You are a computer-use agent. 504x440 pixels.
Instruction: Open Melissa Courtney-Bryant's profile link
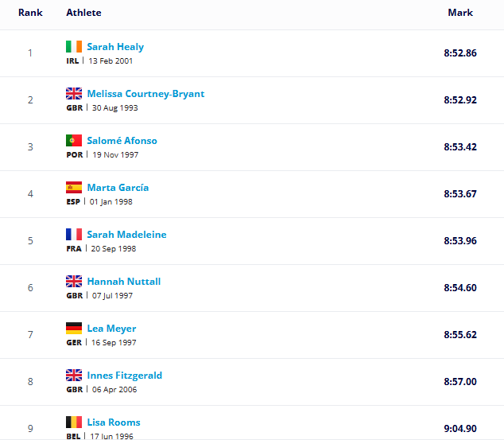tap(145, 94)
